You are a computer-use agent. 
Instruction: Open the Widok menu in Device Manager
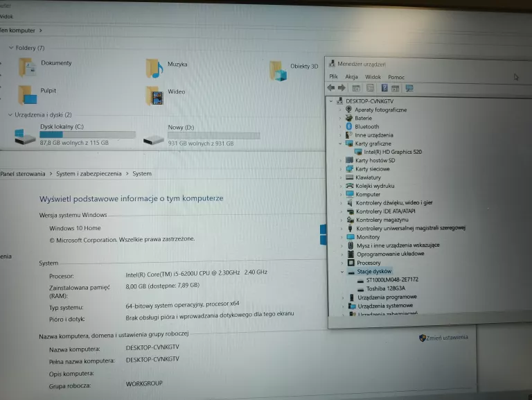pyautogui.click(x=373, y=77)
